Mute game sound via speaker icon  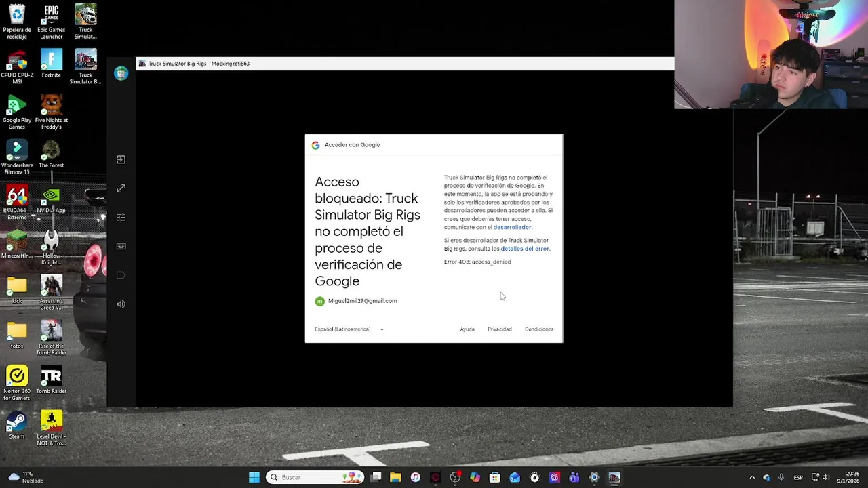tap(121, 304)
